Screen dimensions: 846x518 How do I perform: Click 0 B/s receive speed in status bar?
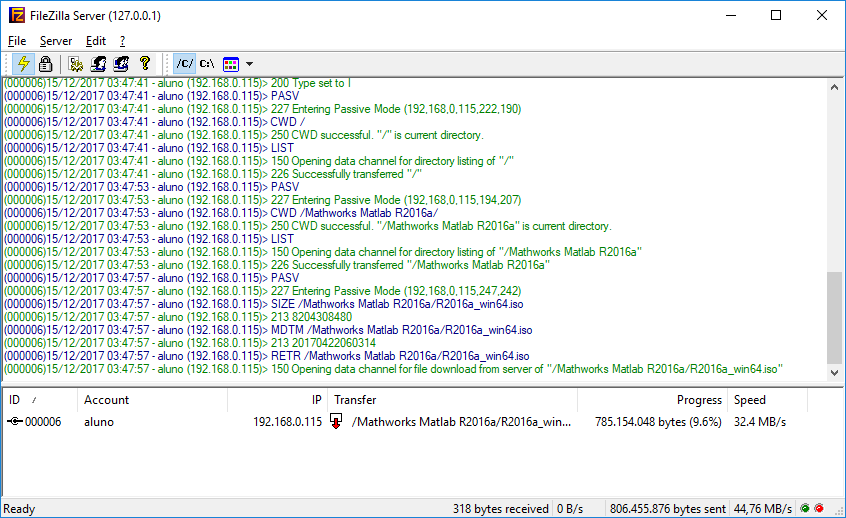(570, 509)
